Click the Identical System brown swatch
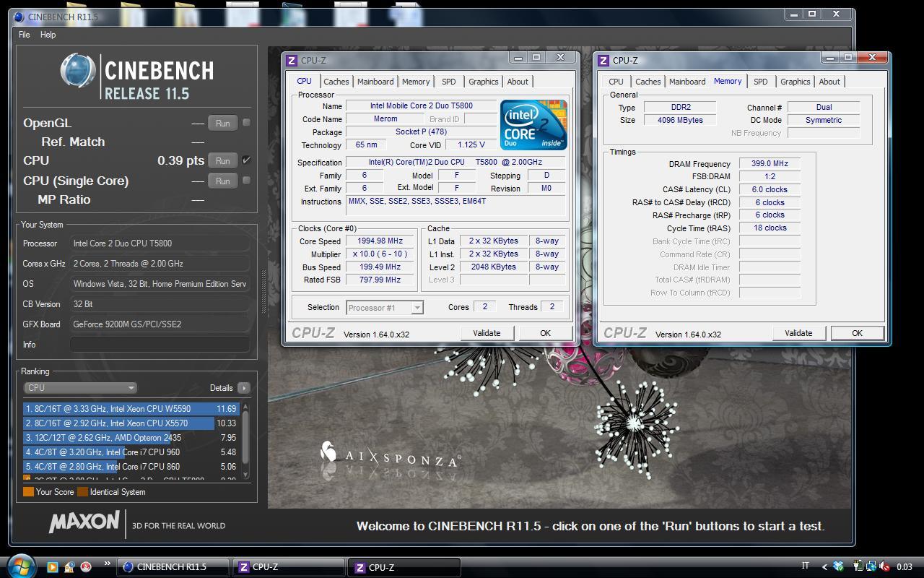The image size is (924, 578). point(82,492)
